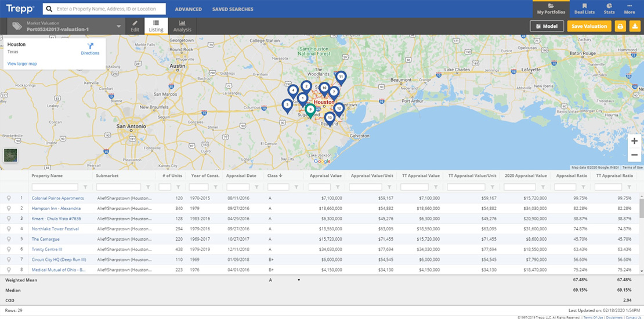Screen dimensions: 644x319
Task: Switch to the Edit tab
Action: coord(135,26)
